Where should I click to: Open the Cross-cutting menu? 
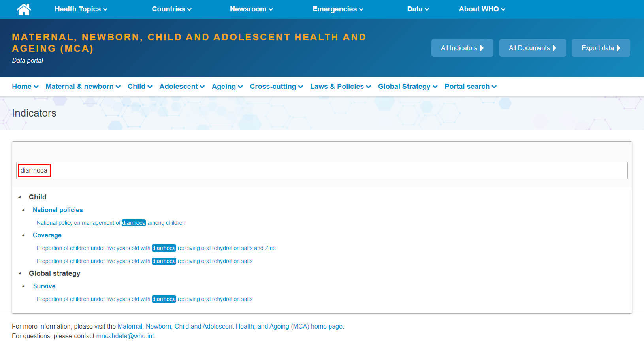pos(276,86)
